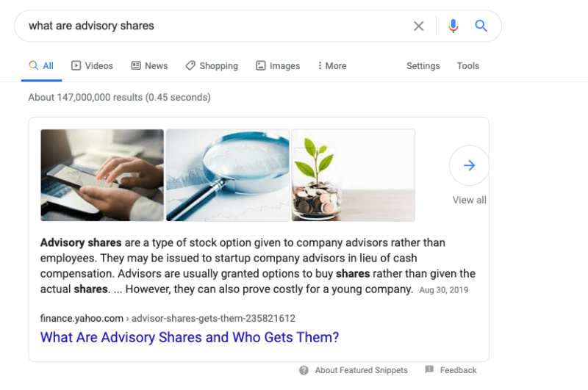Image resolution: width=588 pixels, height=390 pixels.
Task: Switch to the News tab
Action: click(149, 66)
